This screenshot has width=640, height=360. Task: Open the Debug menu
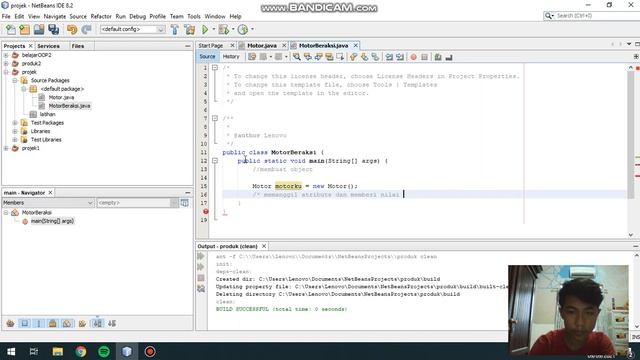pos(138,16)
